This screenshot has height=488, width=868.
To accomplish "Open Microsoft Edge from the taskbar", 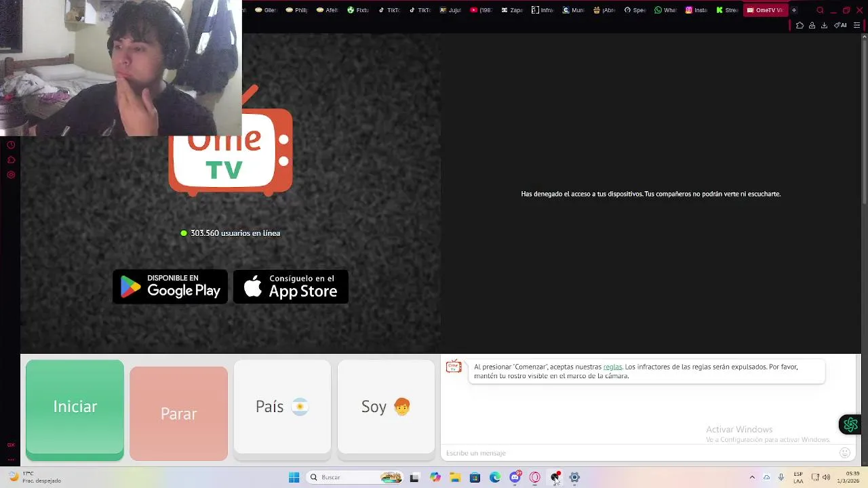I will (495, 477).
